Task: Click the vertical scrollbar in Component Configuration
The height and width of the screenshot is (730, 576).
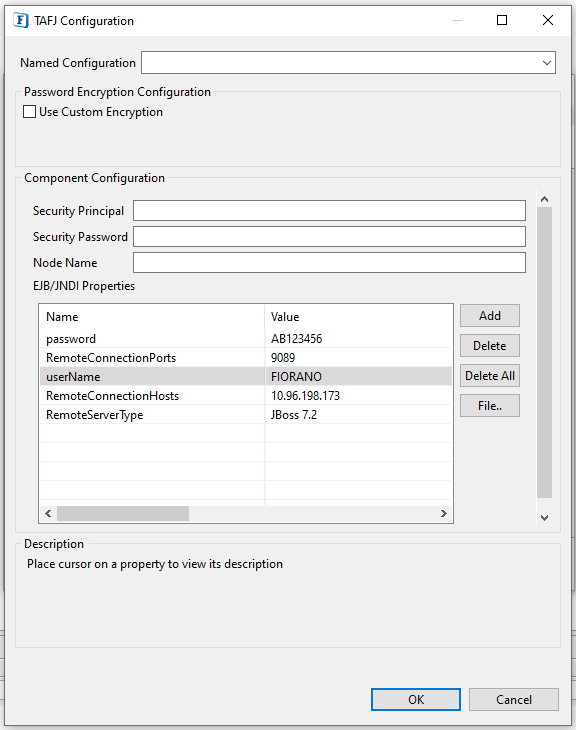Action: tap(544, 352)
